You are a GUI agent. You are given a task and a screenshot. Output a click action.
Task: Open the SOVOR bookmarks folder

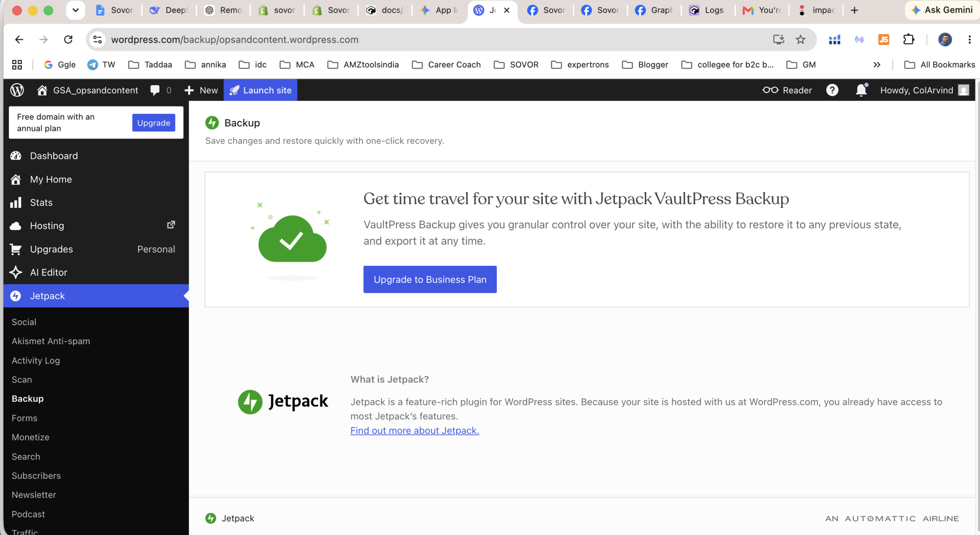click(x=516, y=65)
